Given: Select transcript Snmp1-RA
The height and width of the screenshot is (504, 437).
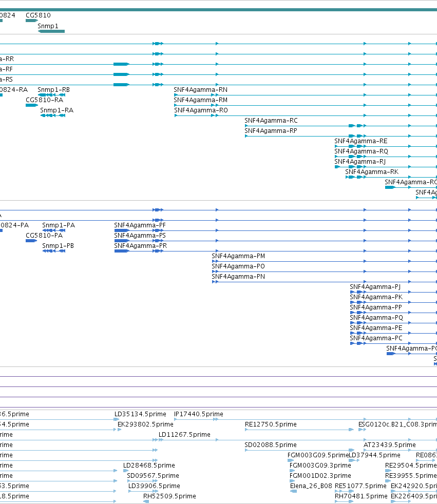Looking at the screenshot, I should pos(56,110).
